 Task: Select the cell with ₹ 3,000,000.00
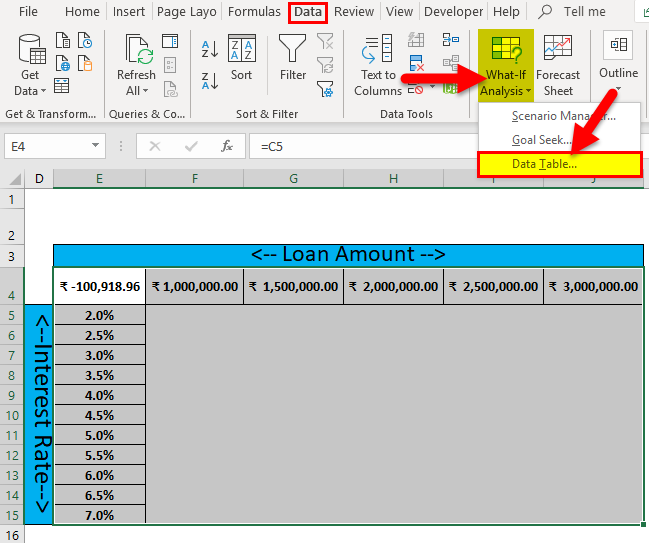click(x=593, y=286)
